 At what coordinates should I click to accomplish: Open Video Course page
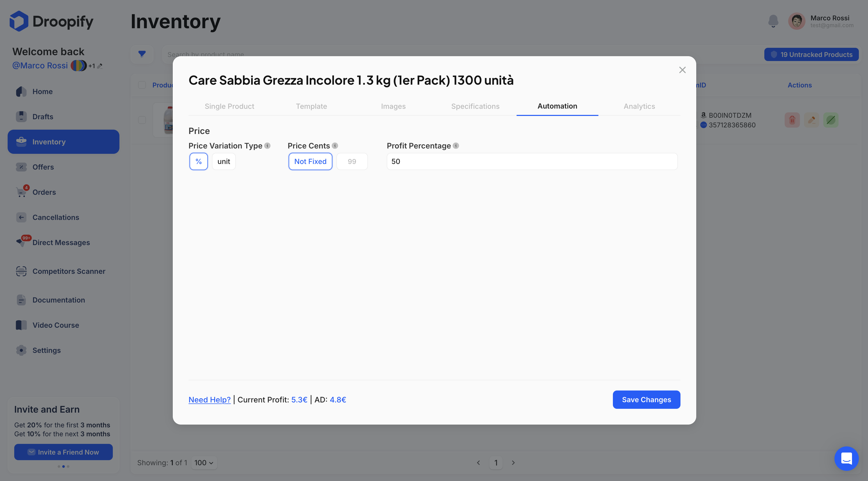[x=56, y=325]
